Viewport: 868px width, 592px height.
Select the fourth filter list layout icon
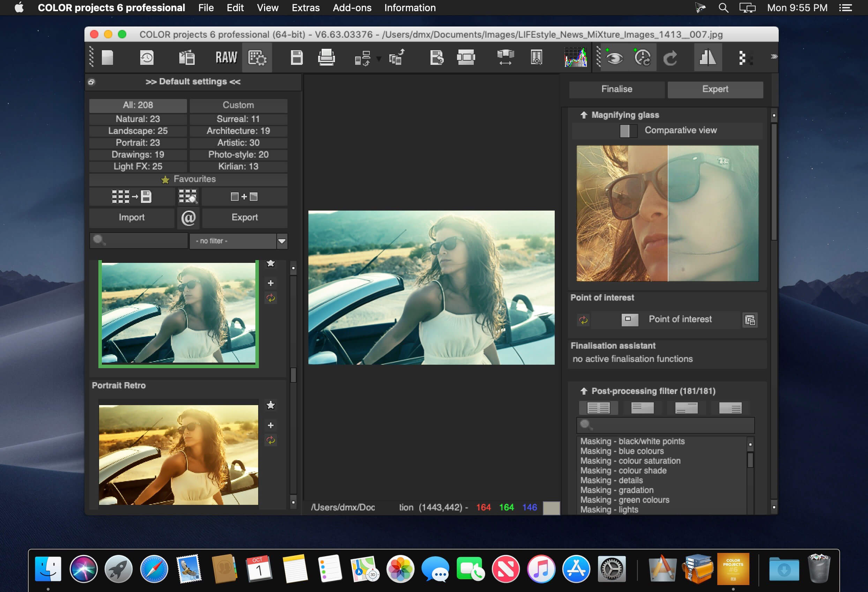(730, 408)
